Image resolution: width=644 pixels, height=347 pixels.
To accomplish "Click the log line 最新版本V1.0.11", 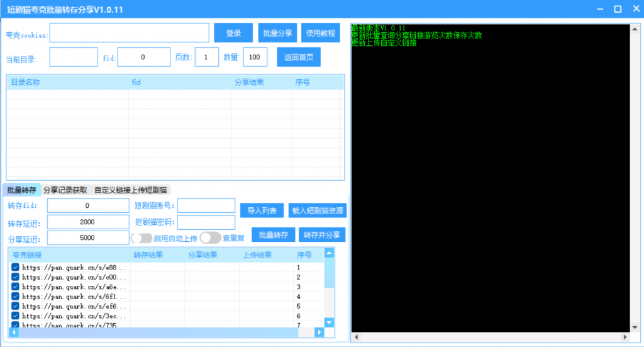I will coord(378,28).
